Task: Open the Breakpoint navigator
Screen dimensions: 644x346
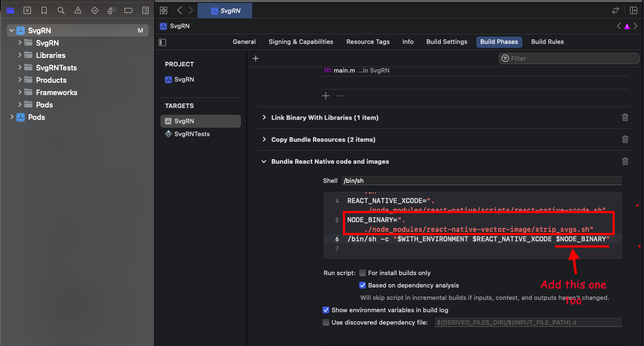Action: pos(128,10)
